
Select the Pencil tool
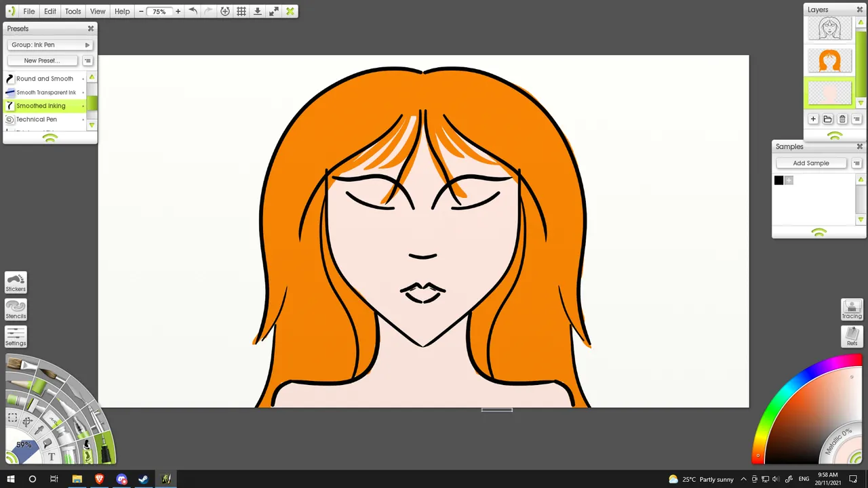click(19, 384)
